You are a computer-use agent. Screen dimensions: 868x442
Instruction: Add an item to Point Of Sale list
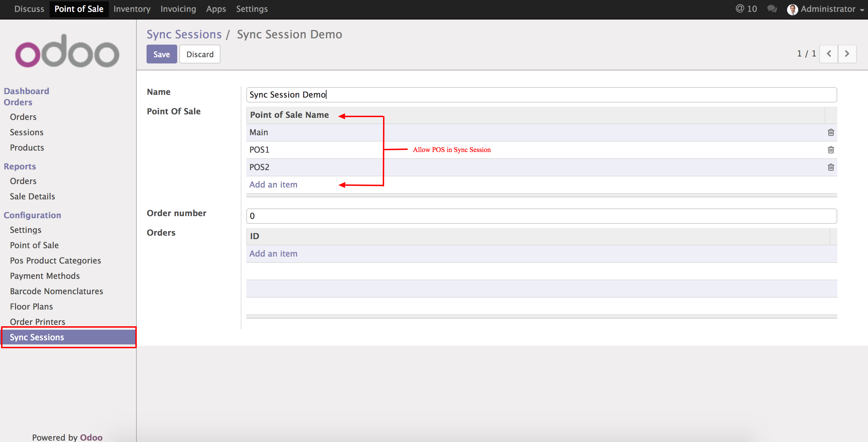(x=273, y=184)
